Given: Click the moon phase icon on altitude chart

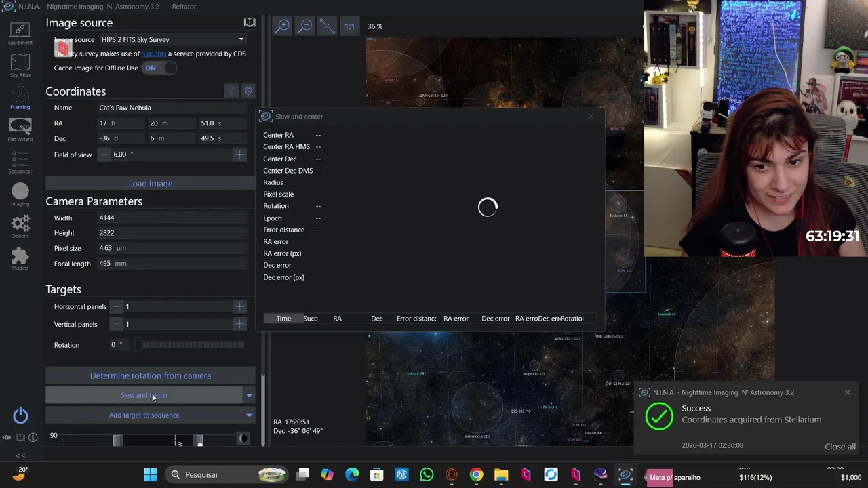Looking at the screenshot, I should pyautogui.click(x=243, y=439).
